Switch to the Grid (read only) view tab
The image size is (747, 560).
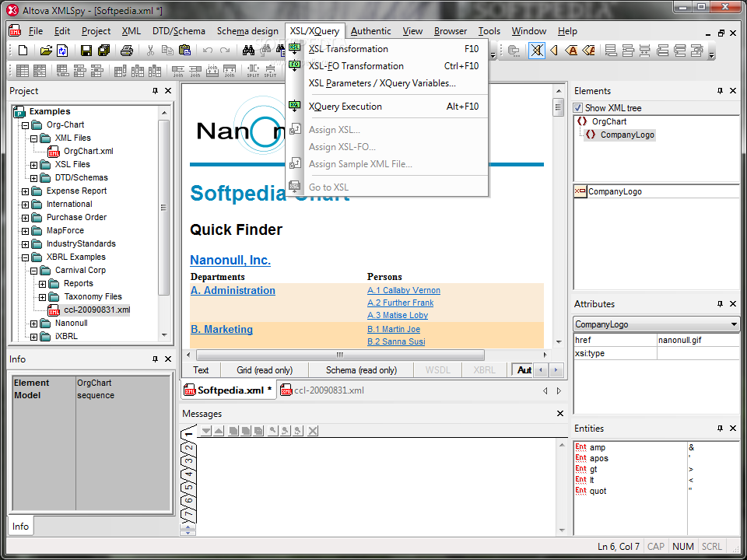click(x=265, y=370)
